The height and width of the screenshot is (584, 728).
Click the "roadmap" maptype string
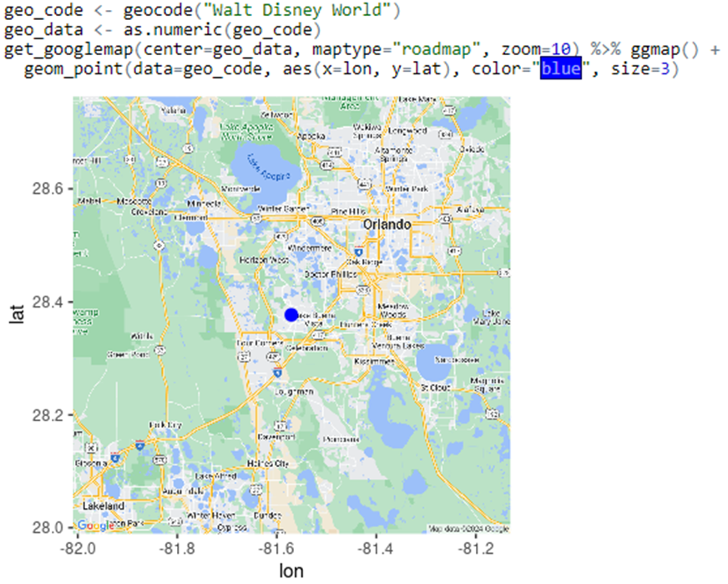436,48
